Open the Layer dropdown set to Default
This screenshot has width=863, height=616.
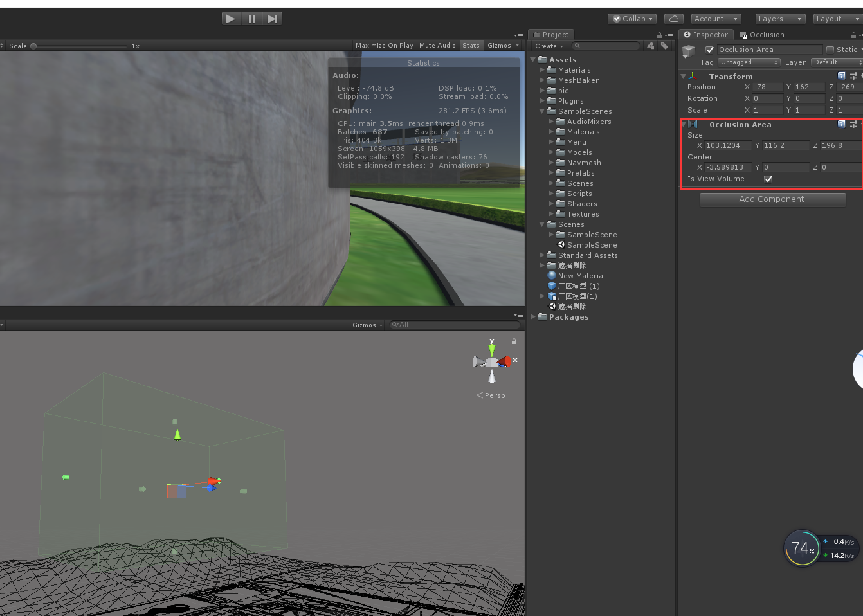tap(836, 62)
